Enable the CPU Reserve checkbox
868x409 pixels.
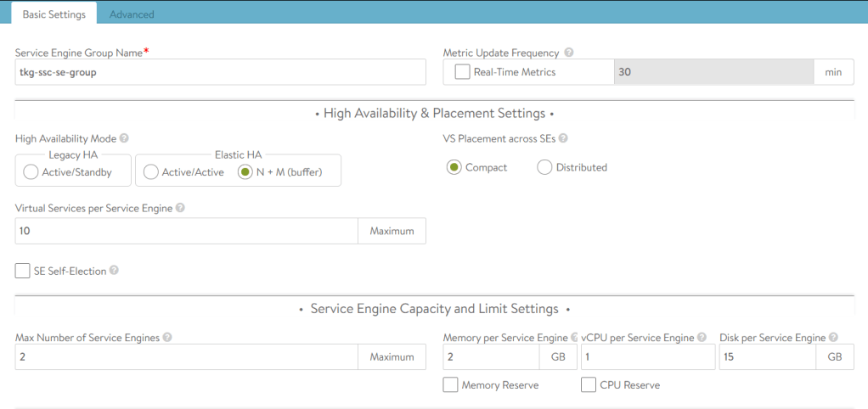pyautogui.click(x=589, y=385)
